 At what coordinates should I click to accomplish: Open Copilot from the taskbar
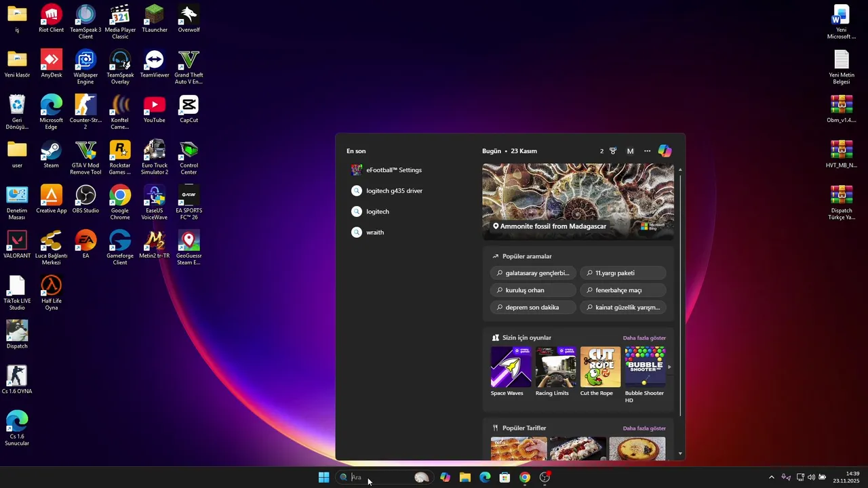(x=445, y=477)
